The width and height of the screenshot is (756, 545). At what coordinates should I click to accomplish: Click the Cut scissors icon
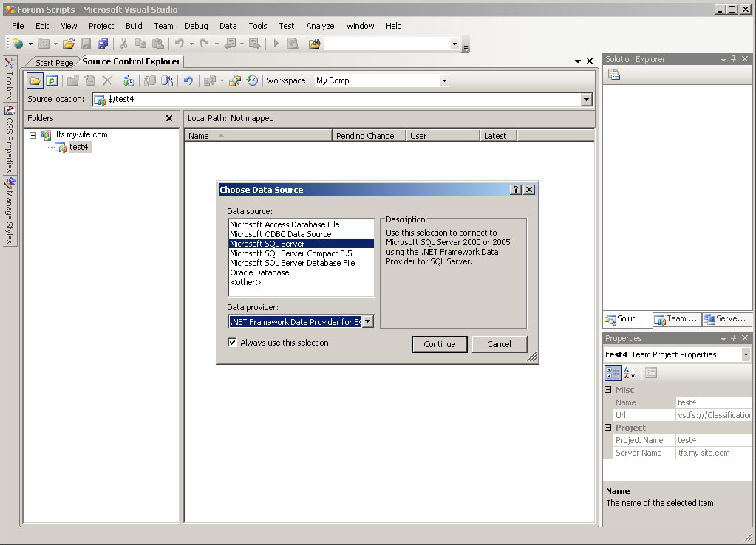point(124,44)
